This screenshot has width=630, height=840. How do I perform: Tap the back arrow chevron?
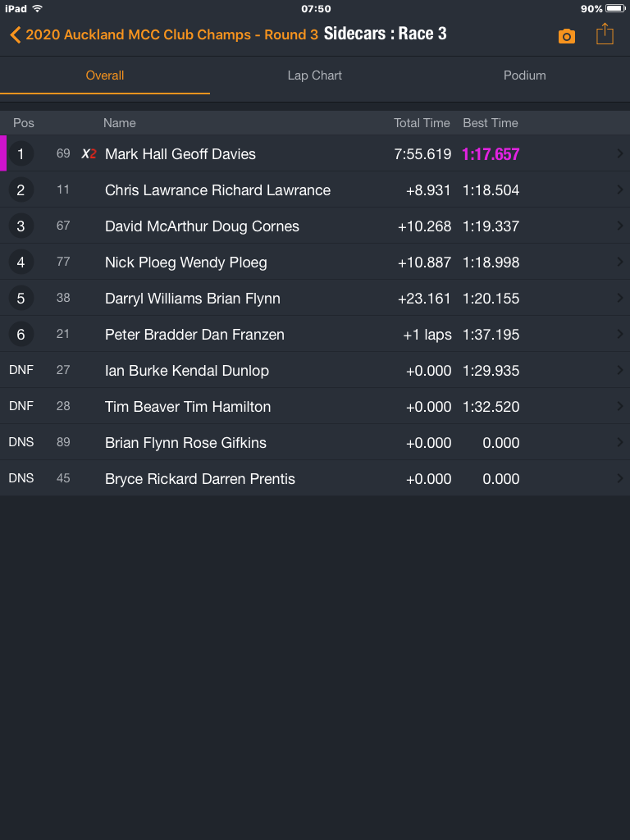(15, 34)
